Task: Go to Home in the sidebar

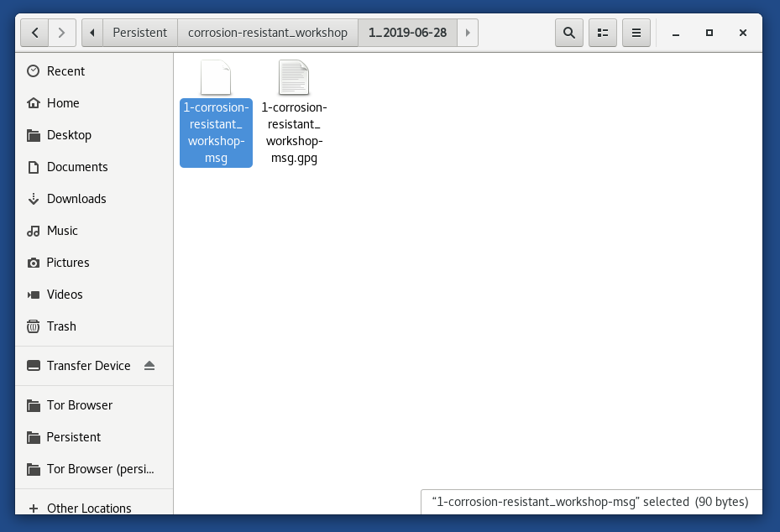Action: 94,103
